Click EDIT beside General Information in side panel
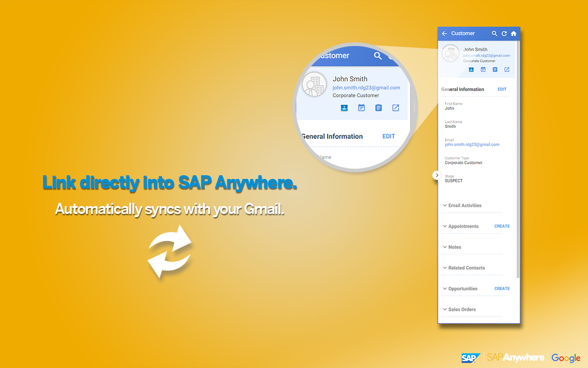The width and height of the screenshot is (588, 368). (x=502, y=89)
